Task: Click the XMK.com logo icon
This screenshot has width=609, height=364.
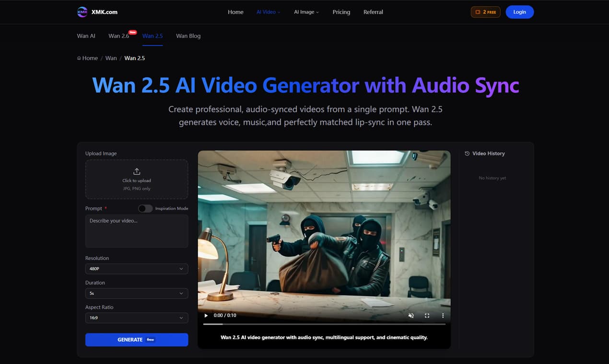Action: coord(82,11)
